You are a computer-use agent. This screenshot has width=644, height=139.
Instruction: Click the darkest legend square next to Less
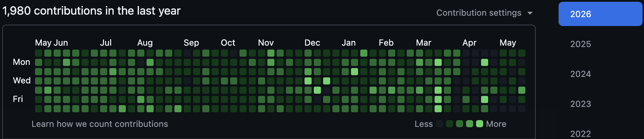440,124
